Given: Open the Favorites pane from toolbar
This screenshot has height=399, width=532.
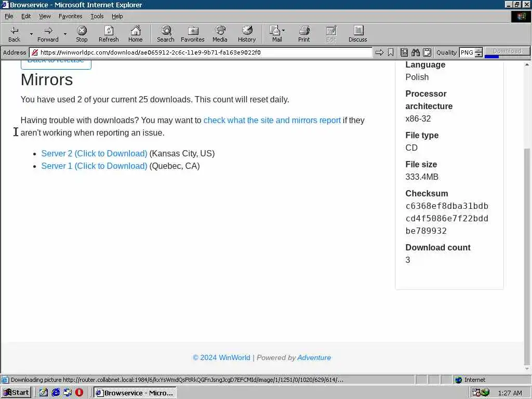Looking at the screenshot, I should tap(193, 34).
